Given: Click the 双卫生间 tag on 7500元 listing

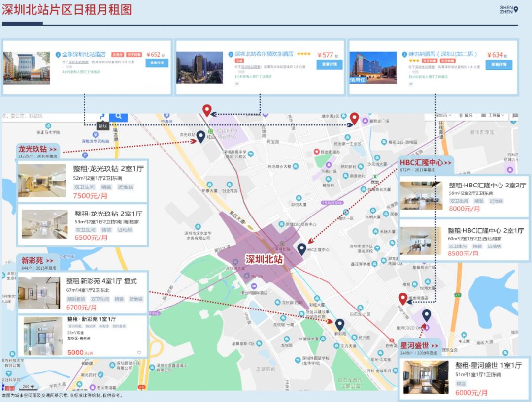Looking at the screenshot, I should point(85,187).
